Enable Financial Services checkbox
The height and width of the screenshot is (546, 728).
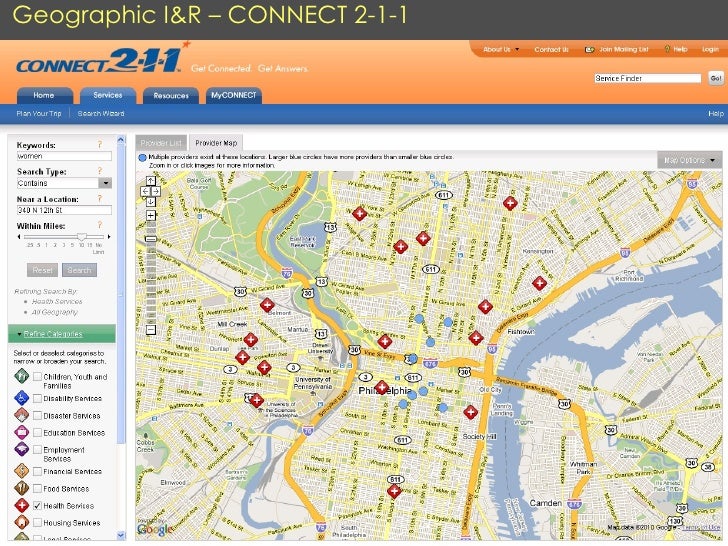click(38, 471)
